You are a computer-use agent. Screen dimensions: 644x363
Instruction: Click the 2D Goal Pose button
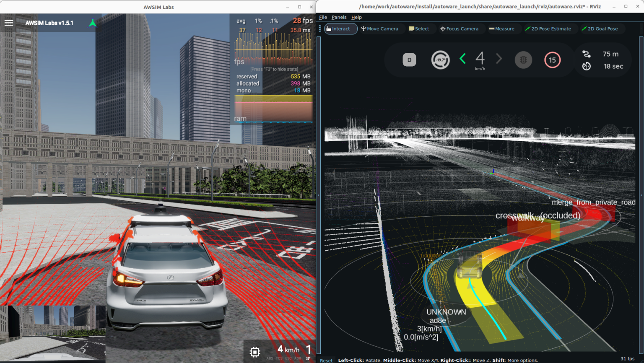[x=600, y=29]
